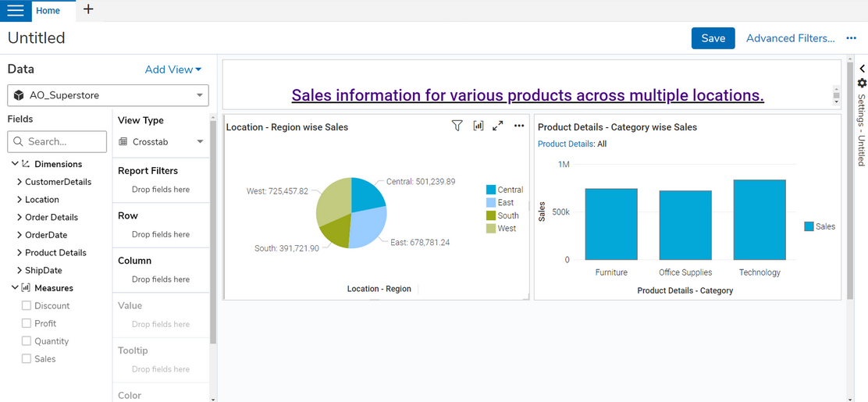Switch to the Home tab
868x402 pixels.
48,11
